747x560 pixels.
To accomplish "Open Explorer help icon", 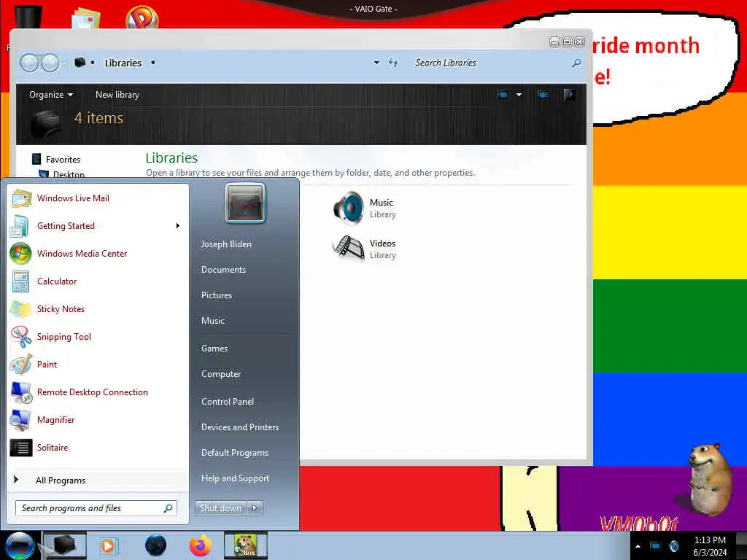I will click(569, 94).
